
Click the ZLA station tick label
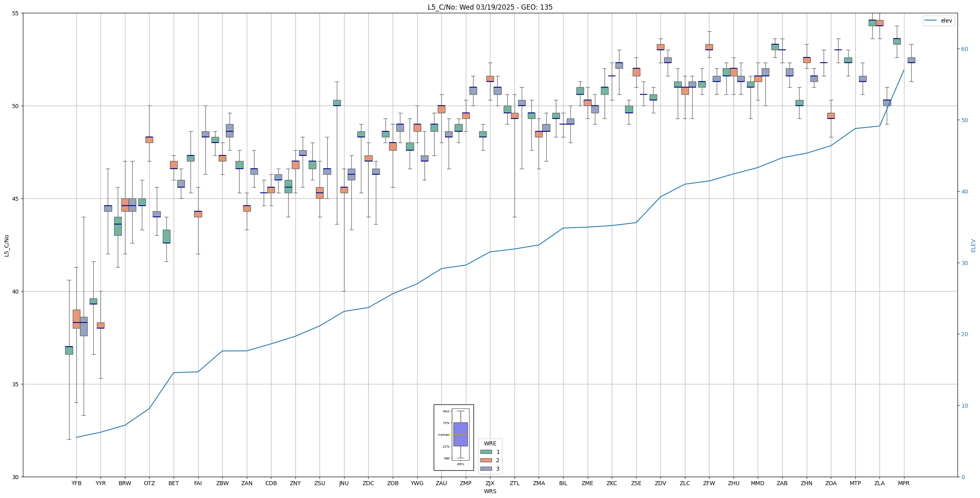tap(879, 483)
